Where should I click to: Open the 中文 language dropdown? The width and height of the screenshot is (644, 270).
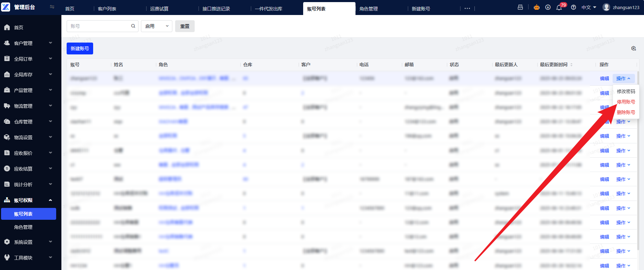click(x=589, y=7)
